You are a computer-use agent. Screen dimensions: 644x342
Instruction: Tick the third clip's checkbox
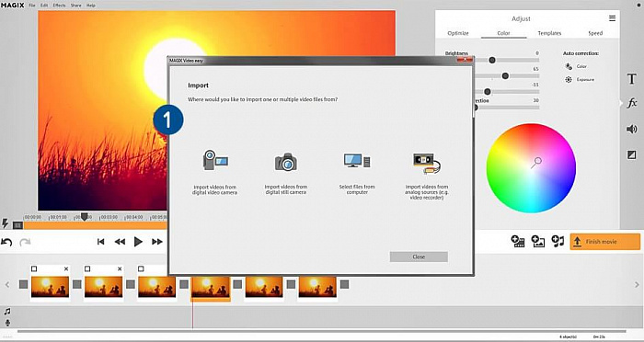click(x=141, y=269)
